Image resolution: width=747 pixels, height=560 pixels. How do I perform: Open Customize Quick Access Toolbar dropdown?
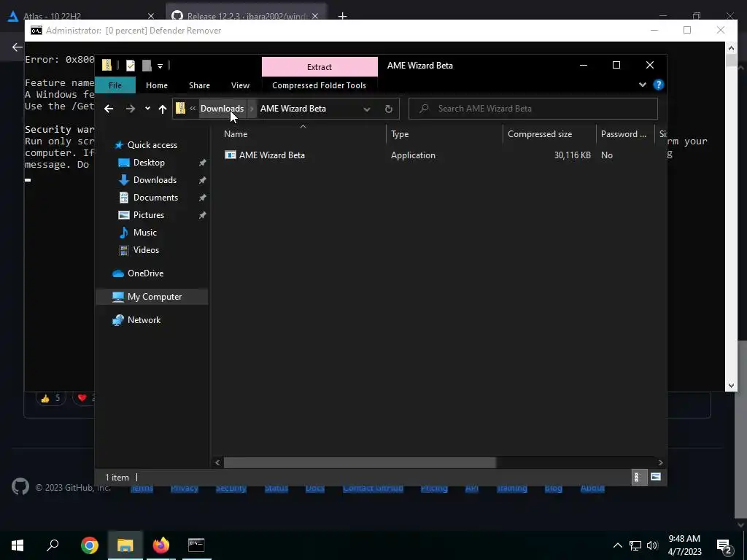[x=160, y=66]
